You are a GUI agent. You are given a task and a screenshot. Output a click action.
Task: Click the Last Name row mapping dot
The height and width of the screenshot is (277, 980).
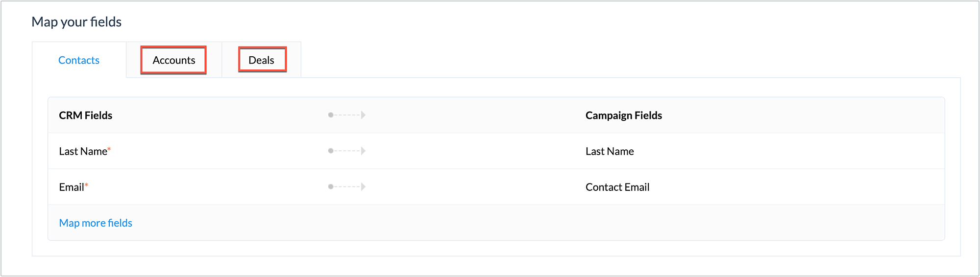[331, 151]
